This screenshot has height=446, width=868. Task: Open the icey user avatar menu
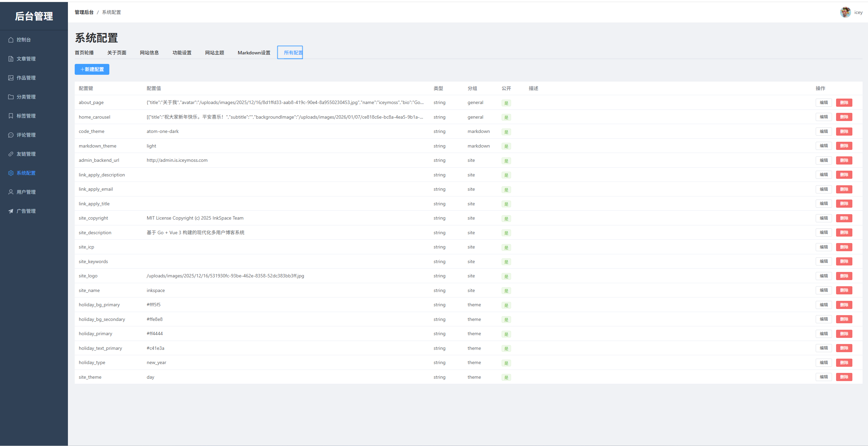(x=845, y=12)
